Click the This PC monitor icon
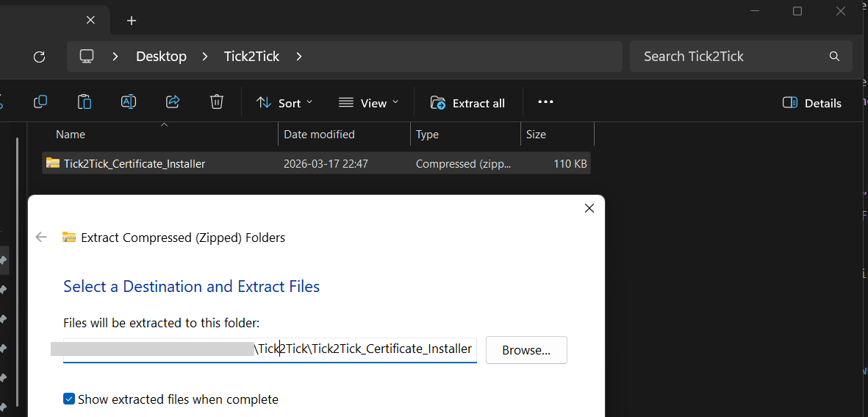868x417 pixels. [x=87, y=57]
